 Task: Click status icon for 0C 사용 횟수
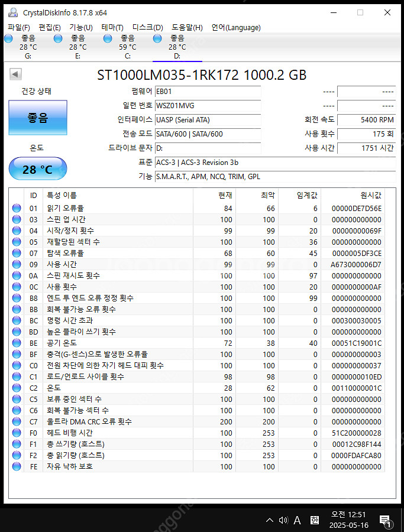(17, 287)
